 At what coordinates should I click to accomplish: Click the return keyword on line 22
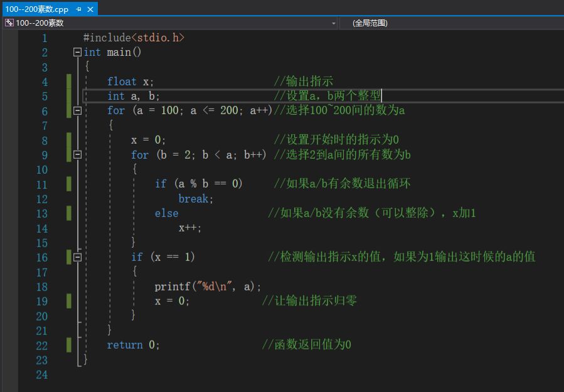[x=124, y=345]
